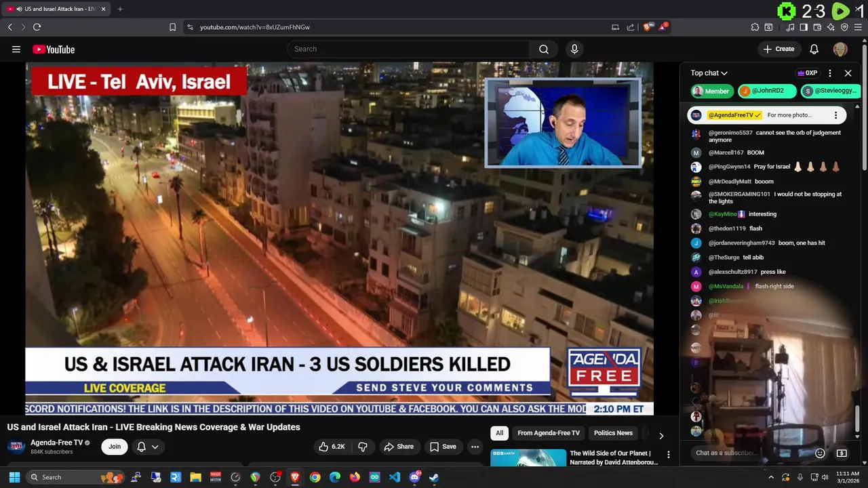
Task: Open Discord from the taskbar
Action: coord(414,477)
